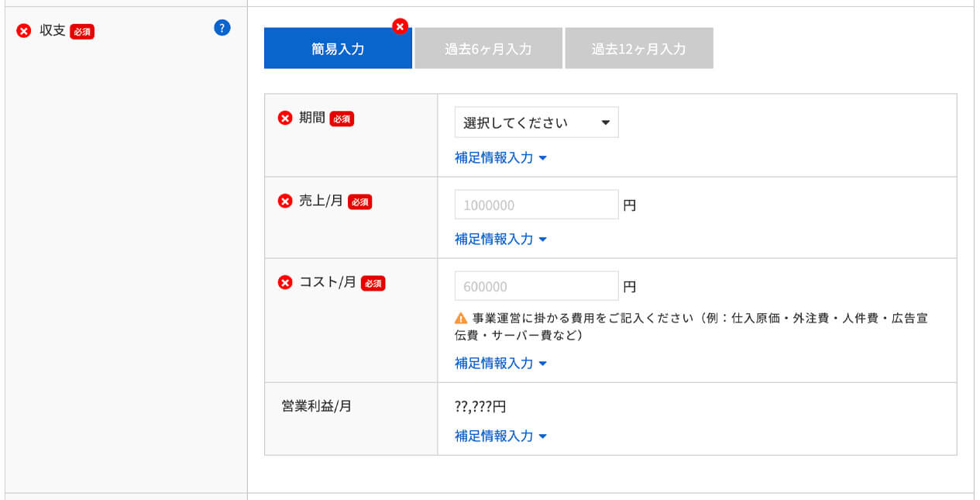This screenshot has height=500, width=980.
Task: Click the 営業利益/月 row label
Action: (x=317, y=405)
